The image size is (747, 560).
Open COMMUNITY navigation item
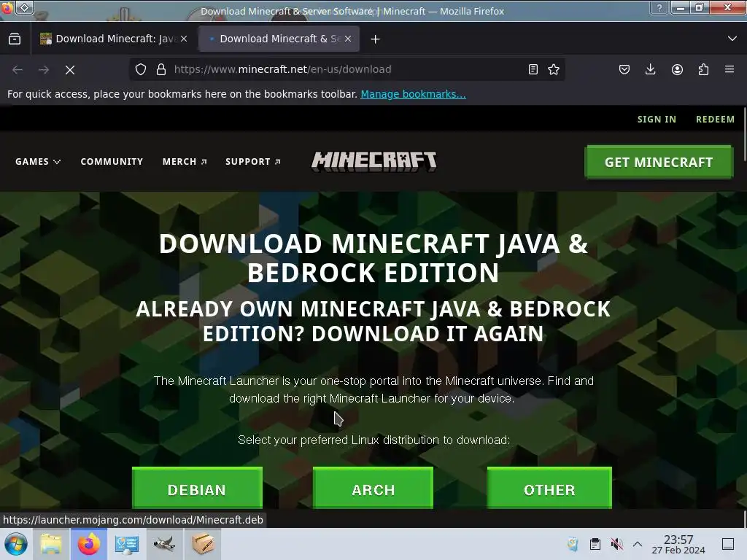[112, 161]
